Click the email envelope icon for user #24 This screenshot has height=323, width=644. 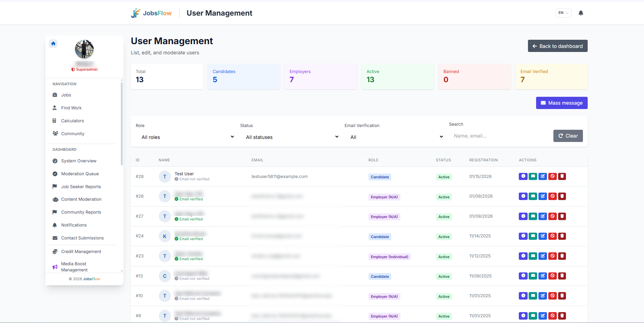[533, 236]
